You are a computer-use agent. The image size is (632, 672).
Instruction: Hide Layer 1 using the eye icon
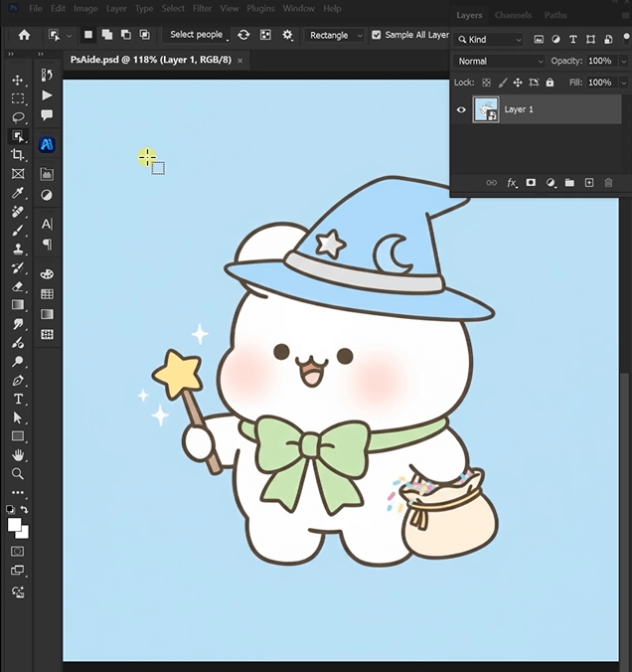pyautogui.click(x=461, y=109)
